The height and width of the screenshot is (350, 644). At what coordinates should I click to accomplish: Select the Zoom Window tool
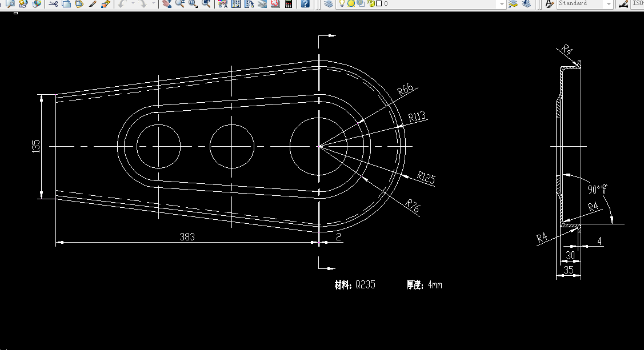point(193,3)
